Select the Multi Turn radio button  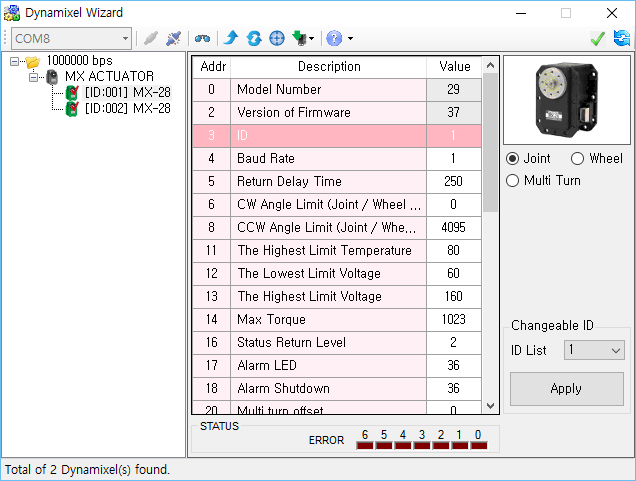(x=513, y=180)
